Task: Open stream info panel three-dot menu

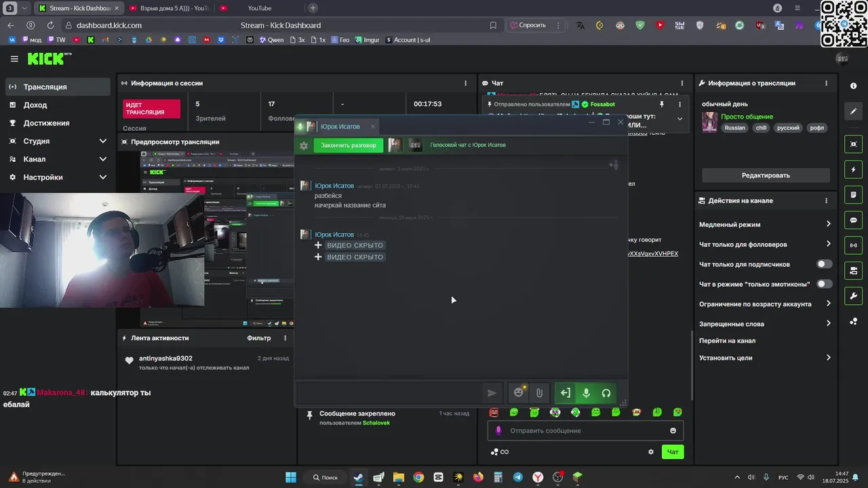Action: click(826, 83)
